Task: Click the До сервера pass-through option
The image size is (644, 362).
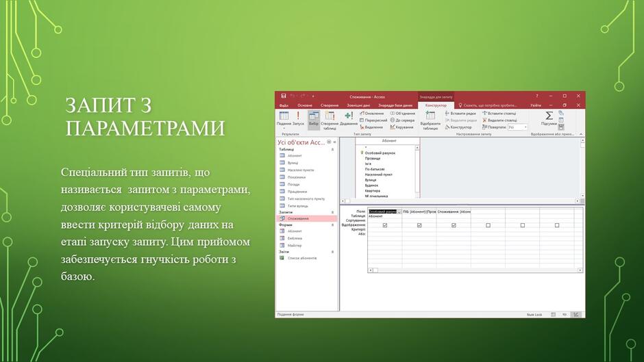Action: (x=403, y=120)
